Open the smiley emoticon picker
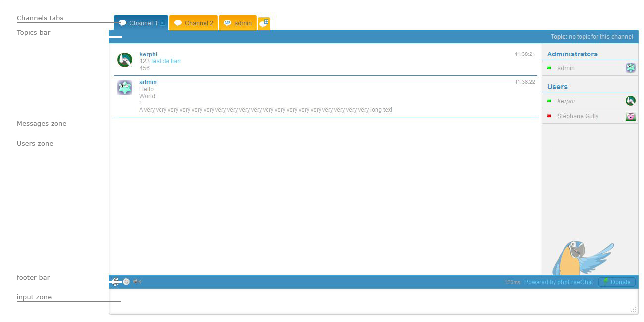 tap(126, 282)
